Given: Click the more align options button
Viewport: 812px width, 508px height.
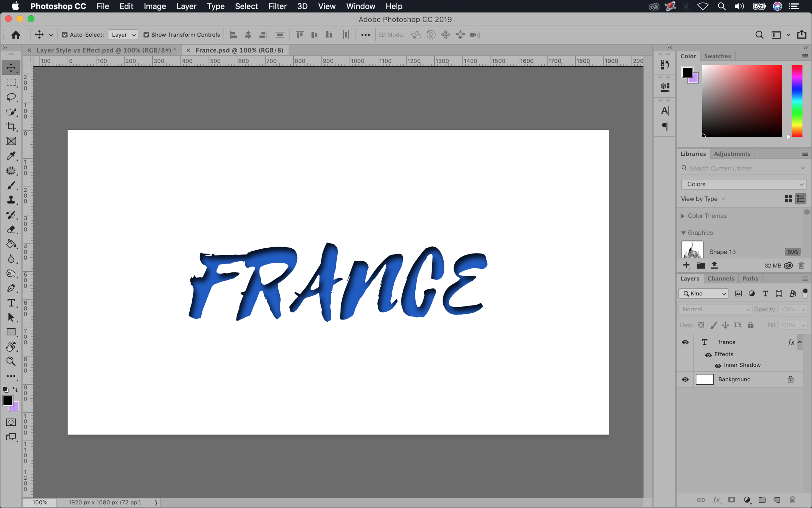Looking at the screenshot, I should (365, 34).
